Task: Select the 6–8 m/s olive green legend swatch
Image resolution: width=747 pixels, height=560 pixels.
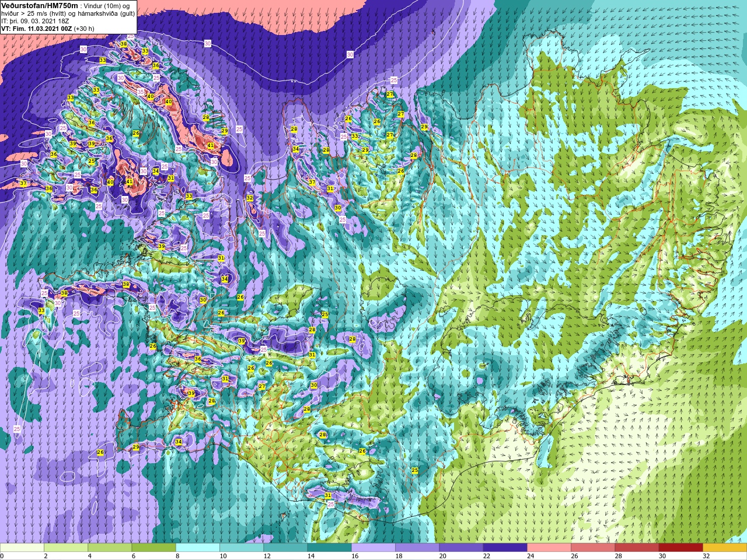Action: [x=153, y=548]
